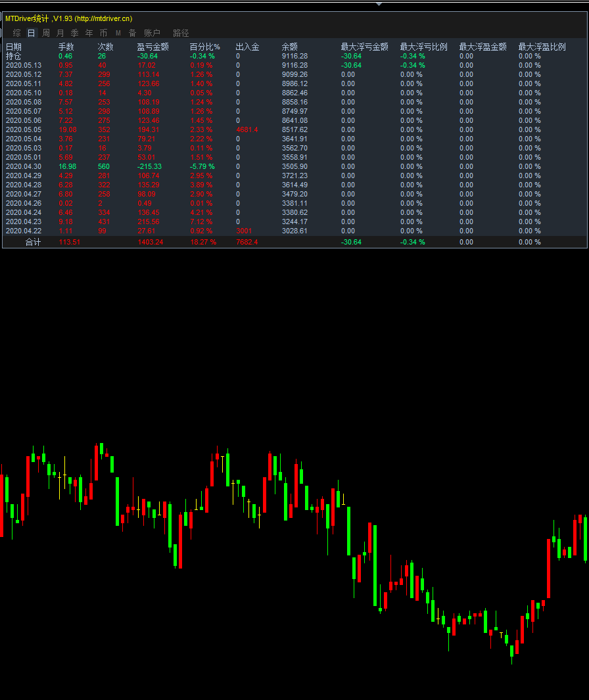Viewport: 589px width, 700px height.
Task: Switch to the 账户 account tab
Action: pyautogui.click(x=152, y=33)
